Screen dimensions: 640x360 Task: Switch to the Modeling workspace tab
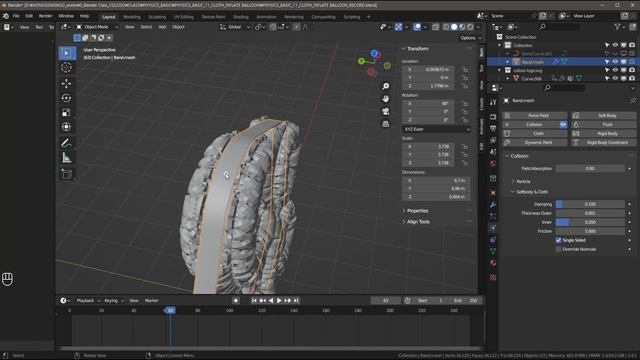(x=132, y=17)
